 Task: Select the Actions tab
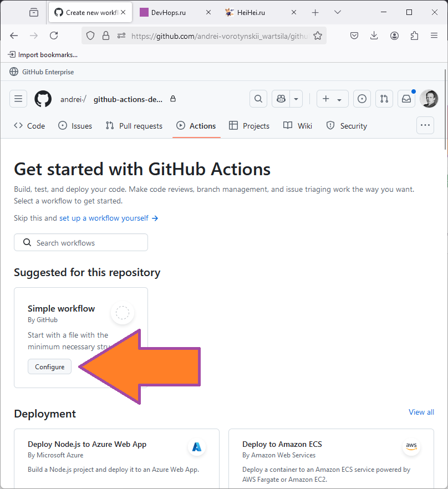click(196, 126)
